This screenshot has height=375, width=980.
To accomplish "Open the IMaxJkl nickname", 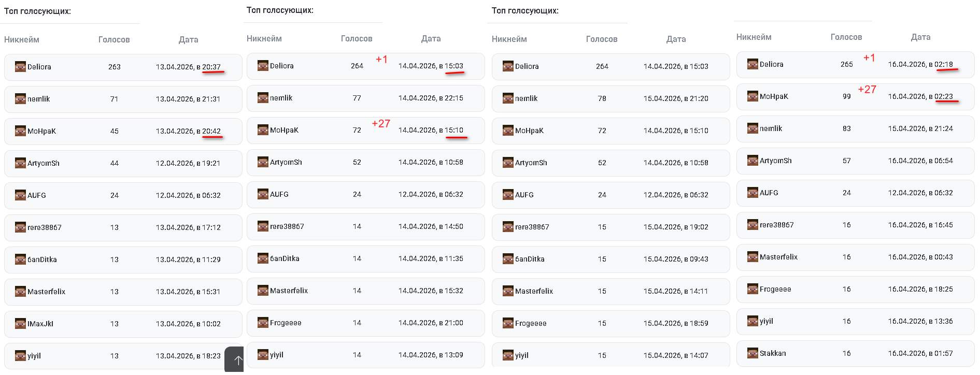I will coord(40,324).
